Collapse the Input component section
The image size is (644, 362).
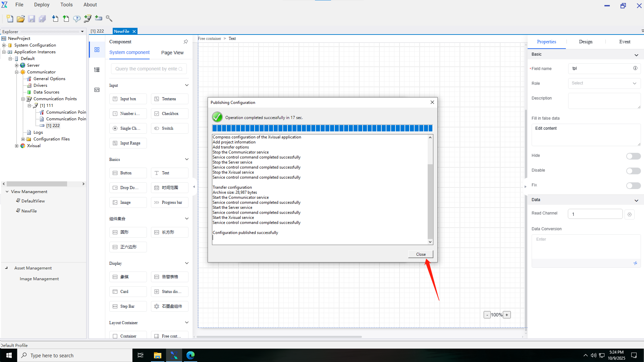186,85
